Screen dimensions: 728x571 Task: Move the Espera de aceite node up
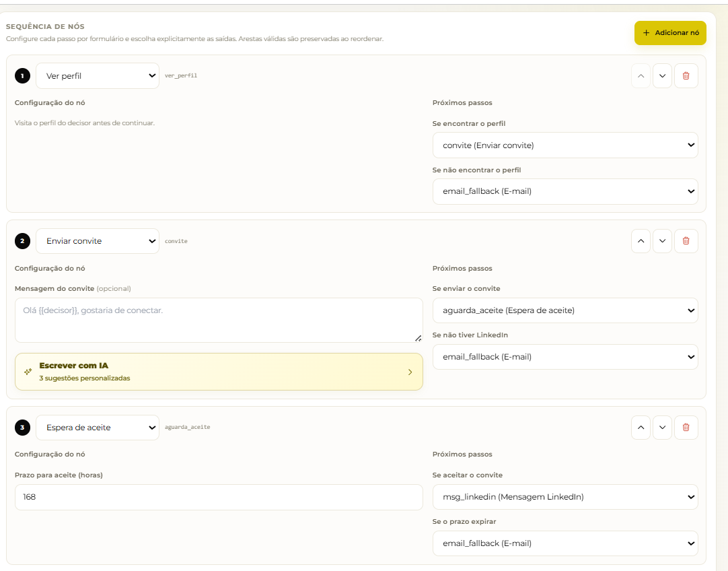click(x=641, y=428)
